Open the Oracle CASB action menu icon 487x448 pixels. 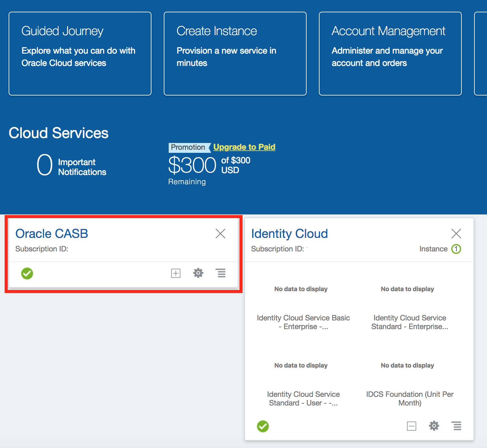pos(220,273)
